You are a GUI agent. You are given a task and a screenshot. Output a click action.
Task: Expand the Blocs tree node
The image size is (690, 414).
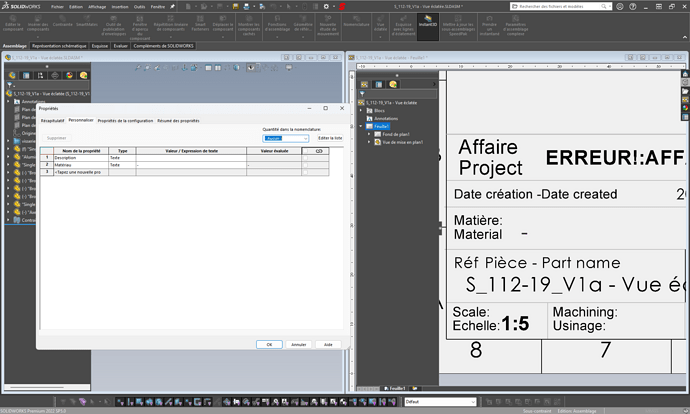coord(362,111)
